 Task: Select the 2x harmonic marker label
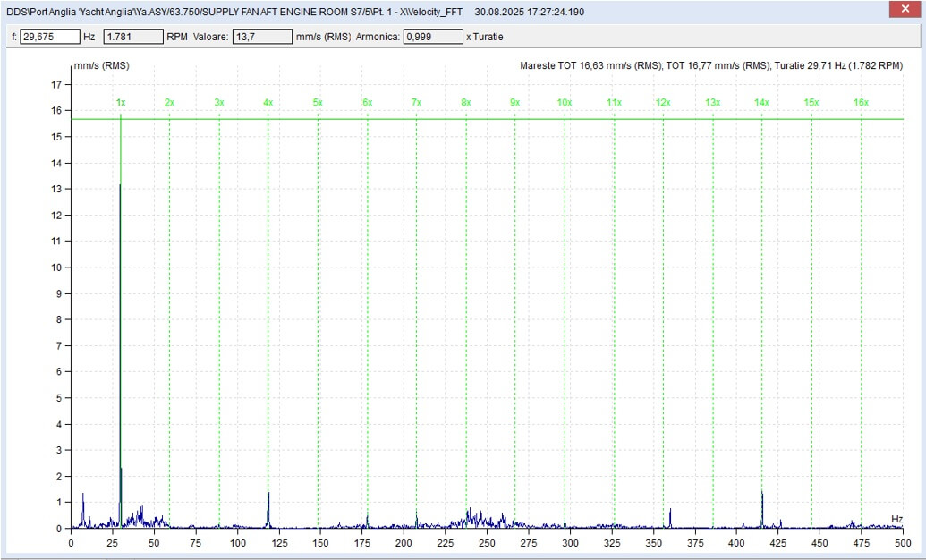pyautogui.click(x=169, y=102)
